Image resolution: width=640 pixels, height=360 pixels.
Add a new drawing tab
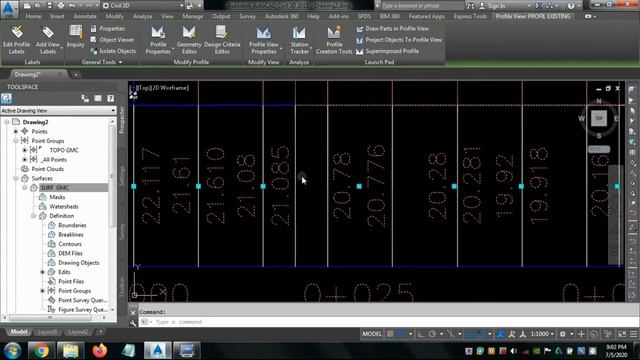(76, 75)
